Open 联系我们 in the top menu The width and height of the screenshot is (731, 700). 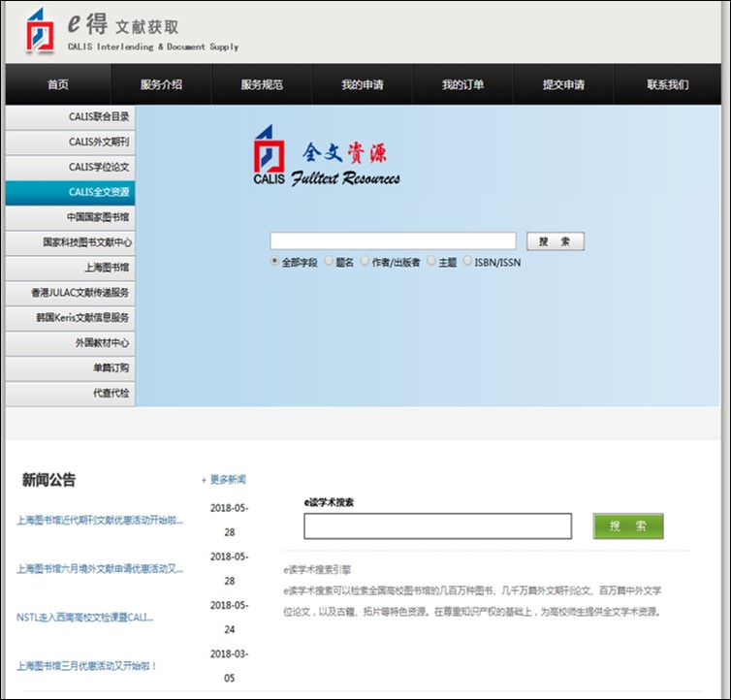(x=668, y=84)
